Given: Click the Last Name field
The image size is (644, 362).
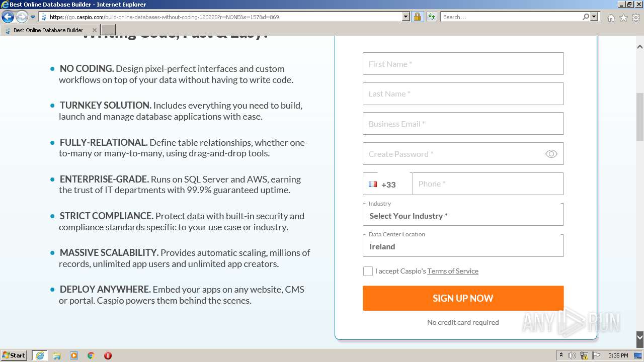Looking at the screenshot, I should pos(463,94).
